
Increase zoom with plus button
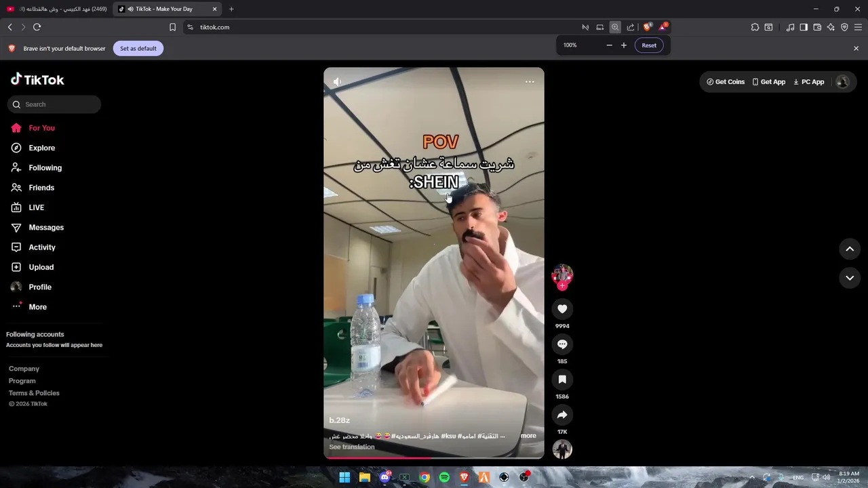624,45
